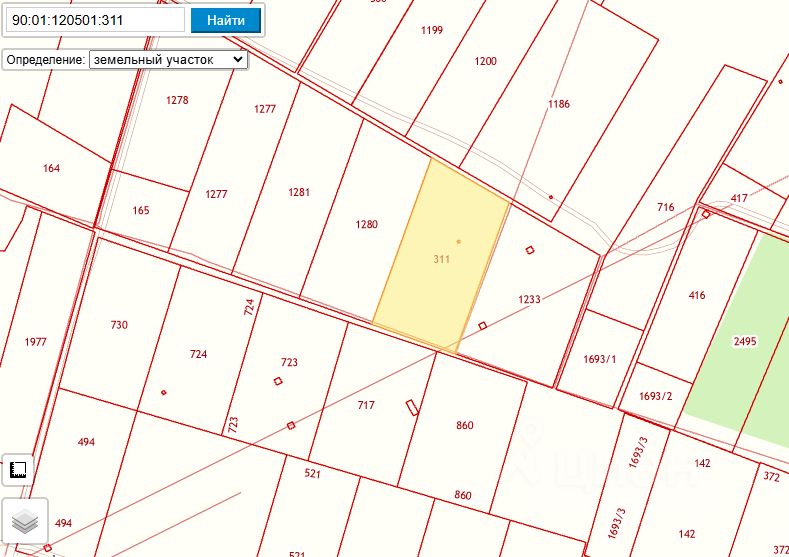Click parcel label 416
Image resolution: width=789 pixels, height=557 pixels.
pos(697,295)
